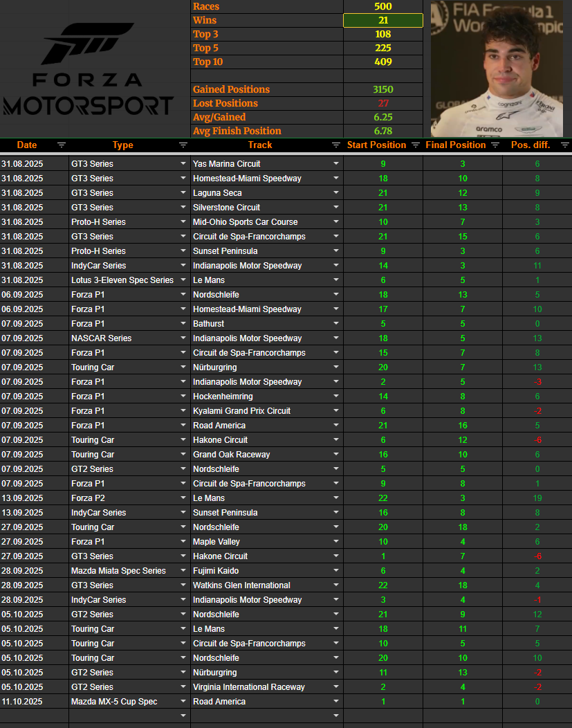This screenshot has width=572, height=728.
Task: Click the Track column header
Action: (x=260, y=145)
